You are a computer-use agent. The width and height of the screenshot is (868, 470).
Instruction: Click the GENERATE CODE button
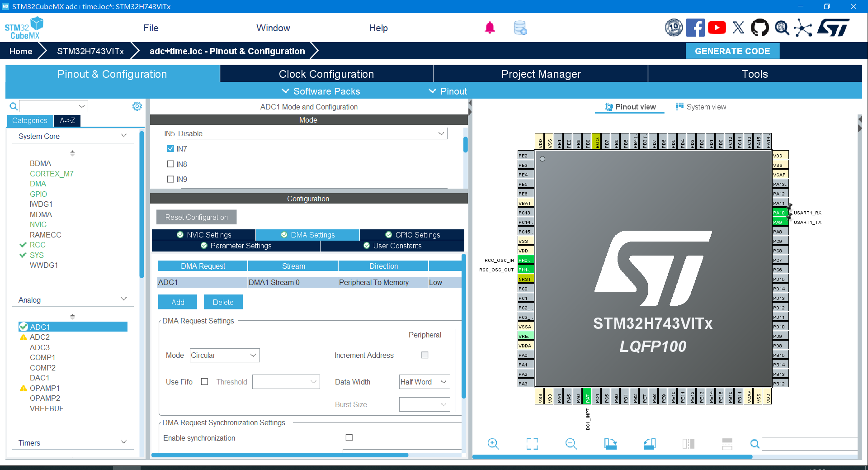pyautogui.click(x=732, y=51)
